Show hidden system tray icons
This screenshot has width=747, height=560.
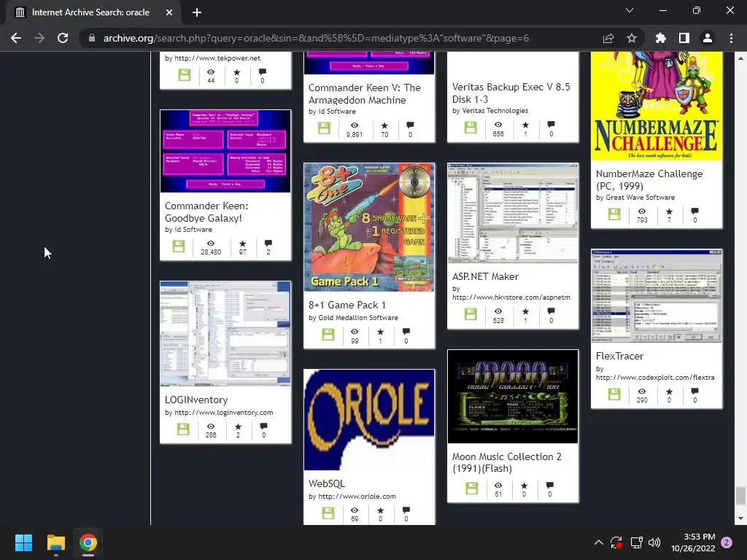point(599,542)
